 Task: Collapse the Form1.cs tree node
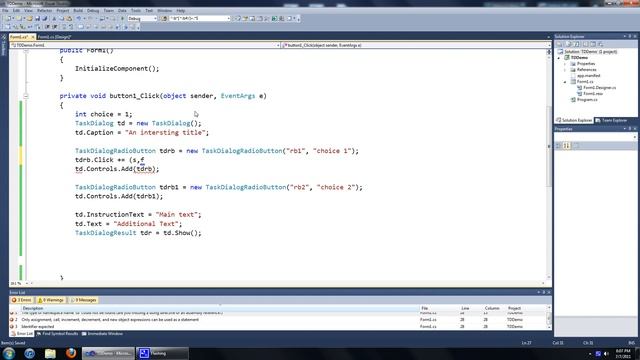pyautogui.click(x=565, y=82)
